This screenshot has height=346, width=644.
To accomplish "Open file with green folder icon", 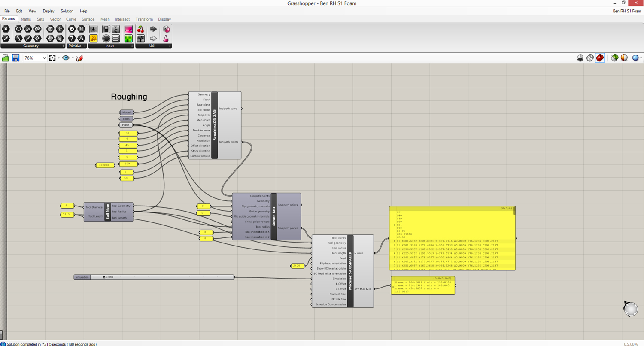I will pos(6,58).
